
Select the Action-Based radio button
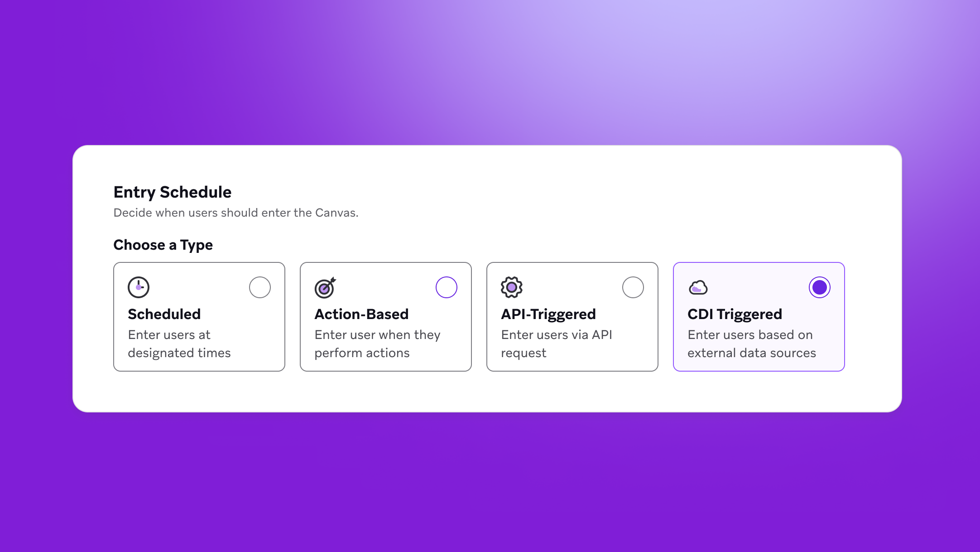pyautogui.click(x=447, y=287)
